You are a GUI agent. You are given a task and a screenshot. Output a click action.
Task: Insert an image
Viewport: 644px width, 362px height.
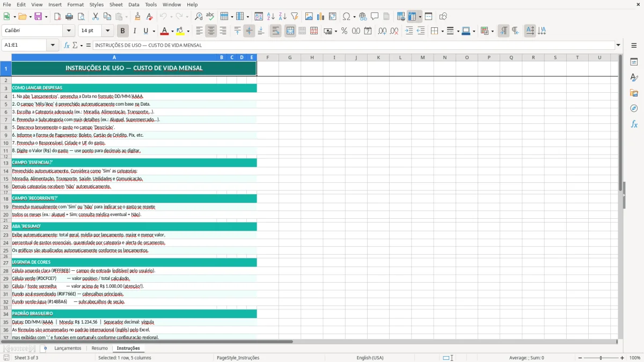309,17
